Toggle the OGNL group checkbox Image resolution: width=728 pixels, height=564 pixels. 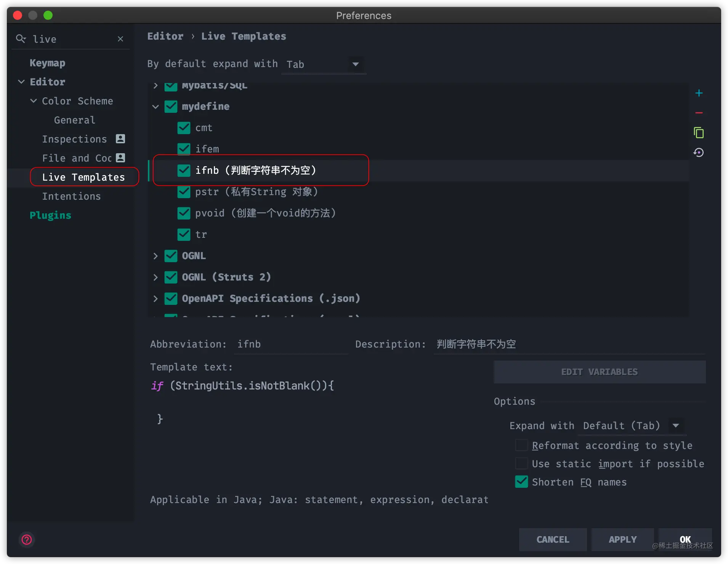tap(171, 256)
